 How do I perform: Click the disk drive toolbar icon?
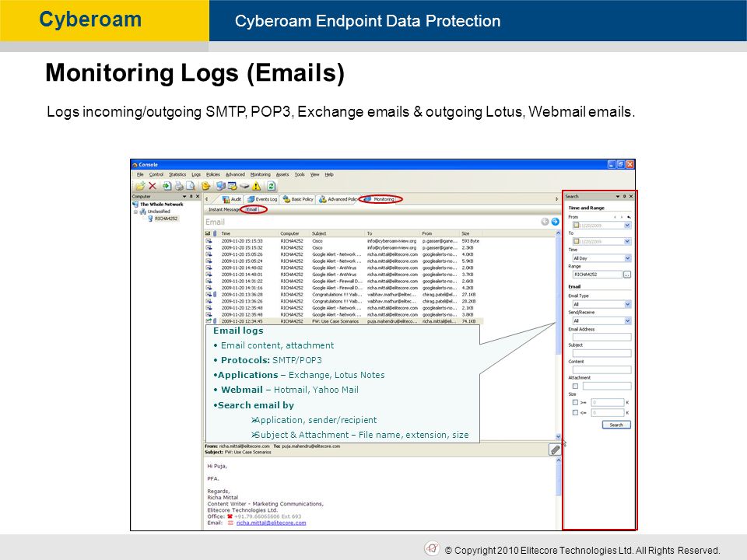(244, 186)
